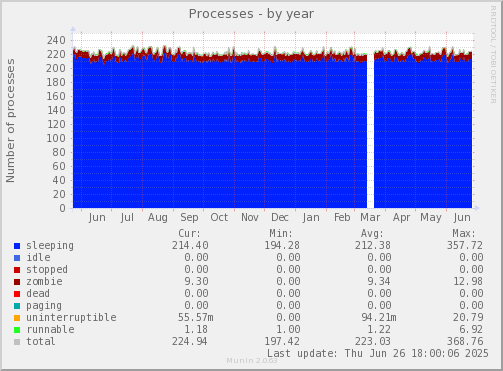Click the dead legend color swatch
Image resolution: width=503 pixels, height=371 pixels.
pyautogui.click(x=17, y=294)
